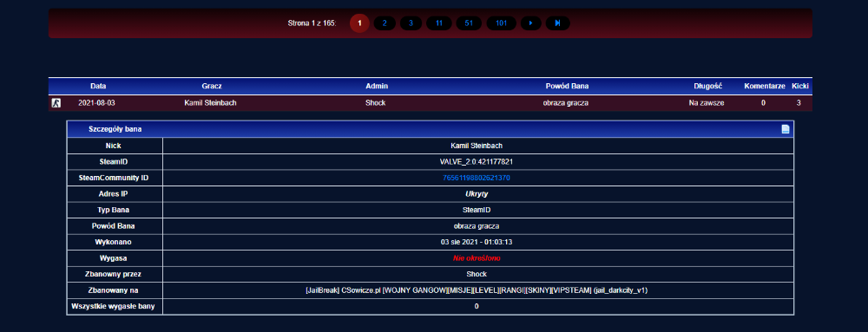Open SteamCommunity ID 76561198802621370 link
868x332 pixels.
pyautogui.click(x=476, y=178)
